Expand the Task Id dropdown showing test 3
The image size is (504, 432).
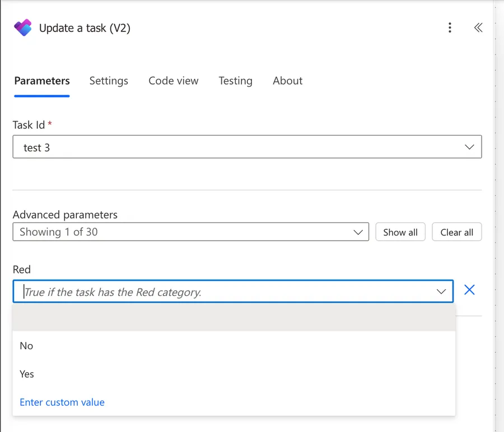coord(247,147)
